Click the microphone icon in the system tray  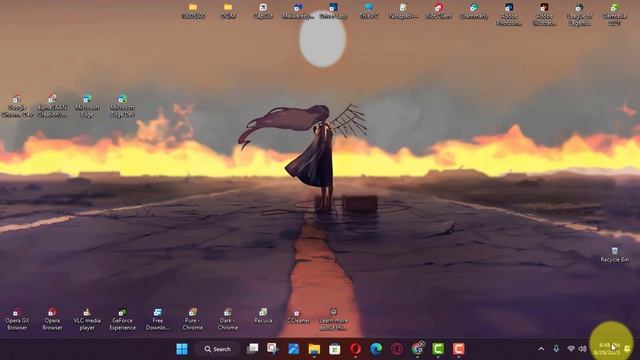pos(556,349)
